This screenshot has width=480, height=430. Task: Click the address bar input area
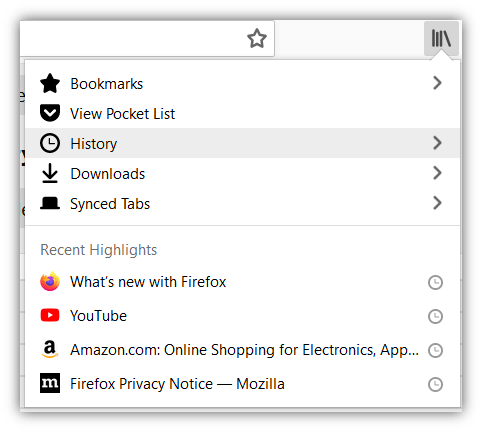[x=133, y=38]
